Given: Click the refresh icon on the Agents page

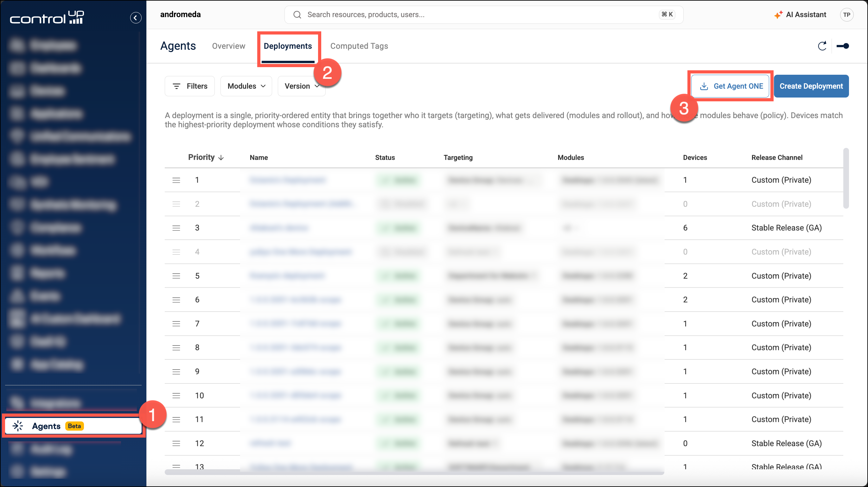Looking at the screenshot, I should (x=822, y=46).
